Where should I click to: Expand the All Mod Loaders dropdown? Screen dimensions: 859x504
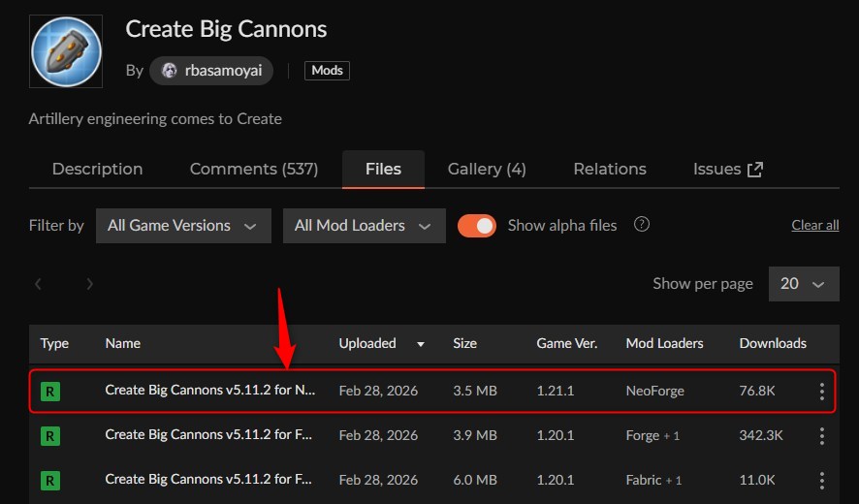[365, 226]
